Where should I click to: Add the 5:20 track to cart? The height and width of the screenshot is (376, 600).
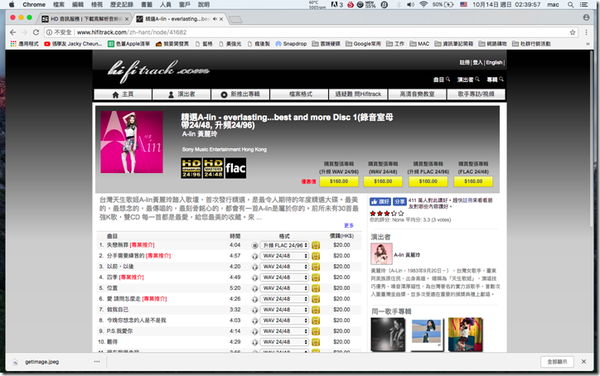click(x=316, y=288)
